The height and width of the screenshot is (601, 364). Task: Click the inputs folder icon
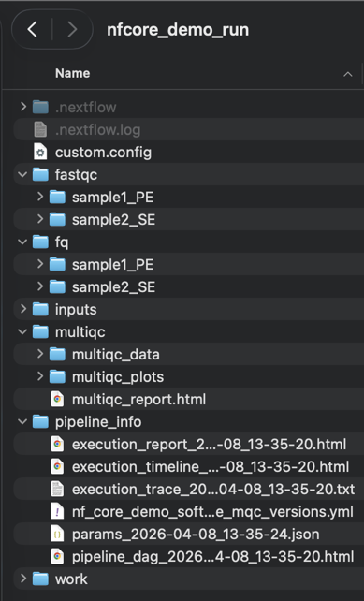(40, 309)
